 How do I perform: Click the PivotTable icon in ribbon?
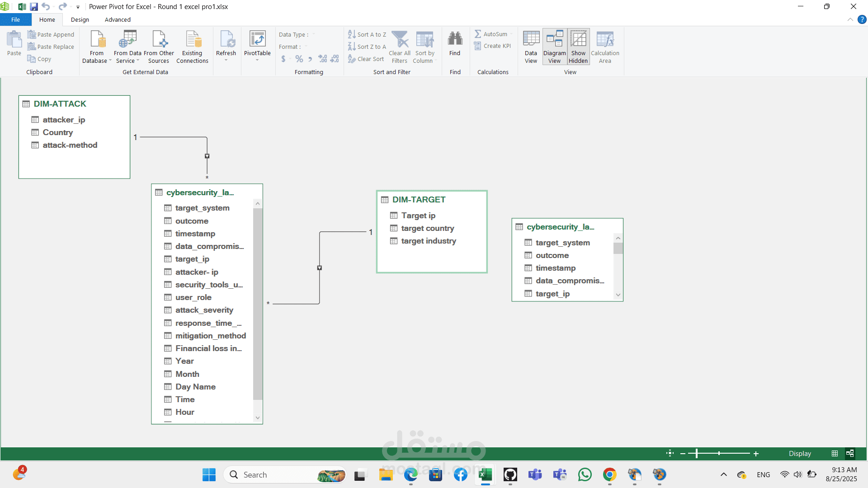257,40
